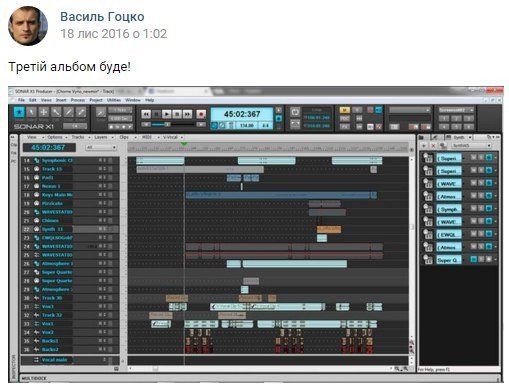509x390 pixels.
Task: Arm record on track 34 Vox2
Action: coord(110,332)
